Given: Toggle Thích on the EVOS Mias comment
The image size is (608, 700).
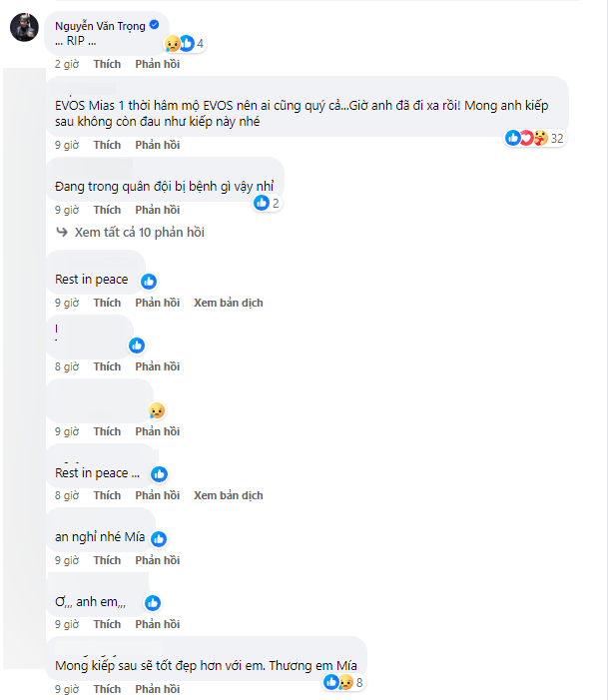Looking at the screenshot, I should click(107, 145).
